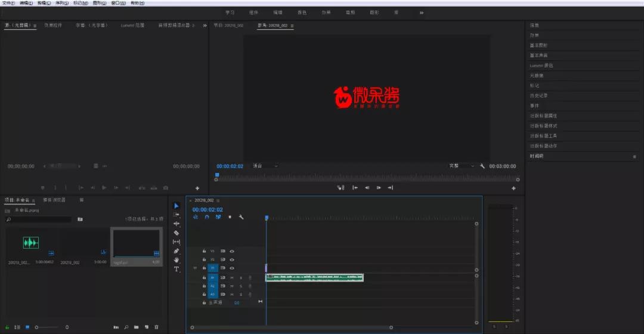The image size is (644, 334).
Task: Toggle lock on A1 track
Action: [x=204, y=278]
